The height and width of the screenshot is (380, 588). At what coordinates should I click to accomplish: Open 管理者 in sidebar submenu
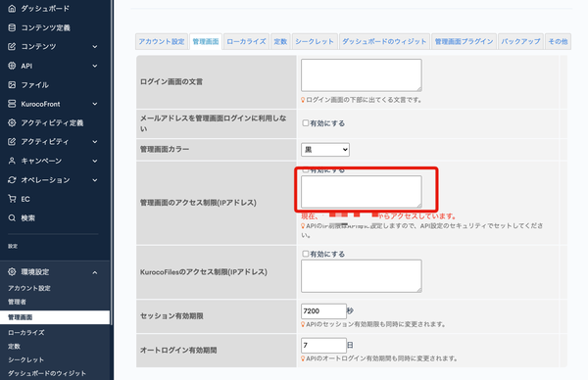pyautogui.click(x=18, y=302)
